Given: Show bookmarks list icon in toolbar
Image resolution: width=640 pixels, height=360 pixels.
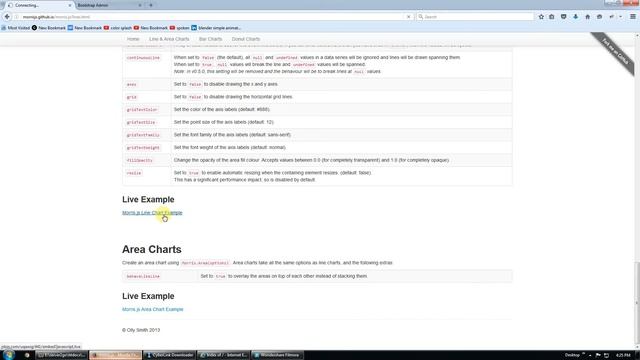Looking at the screenshot, I should point(552,17).
